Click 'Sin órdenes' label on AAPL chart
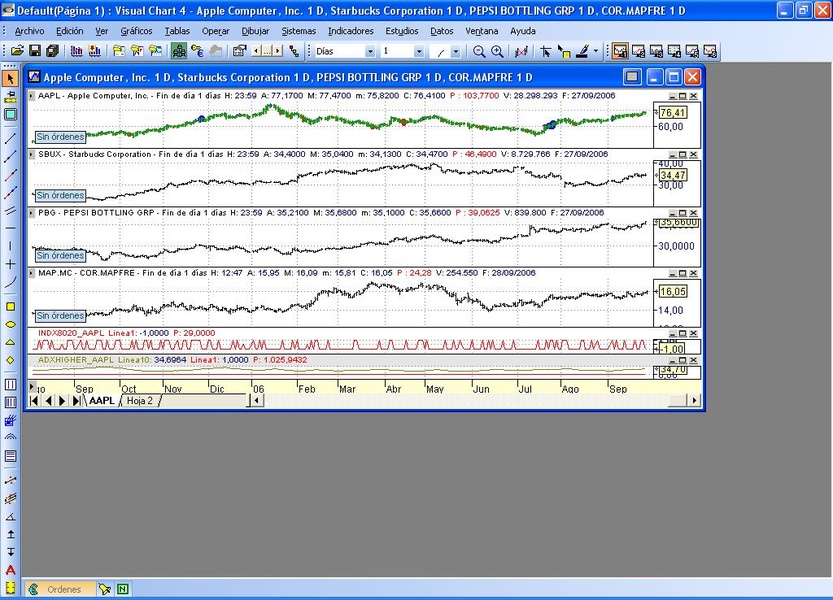 coord(60,137)
